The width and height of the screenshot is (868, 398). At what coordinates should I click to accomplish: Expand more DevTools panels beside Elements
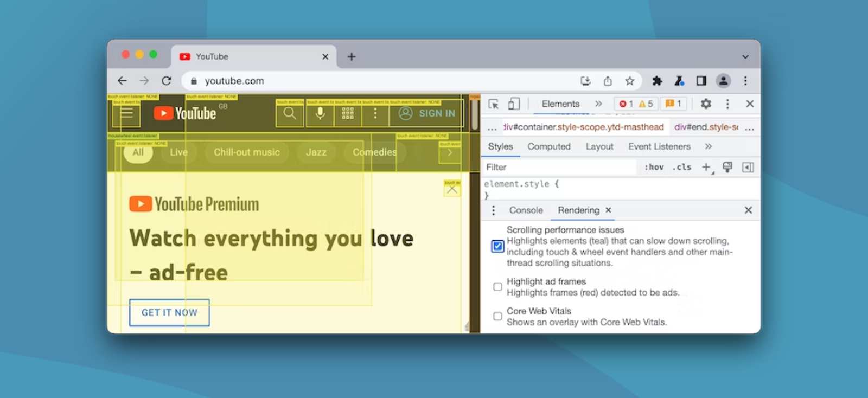tap(598, 104)
